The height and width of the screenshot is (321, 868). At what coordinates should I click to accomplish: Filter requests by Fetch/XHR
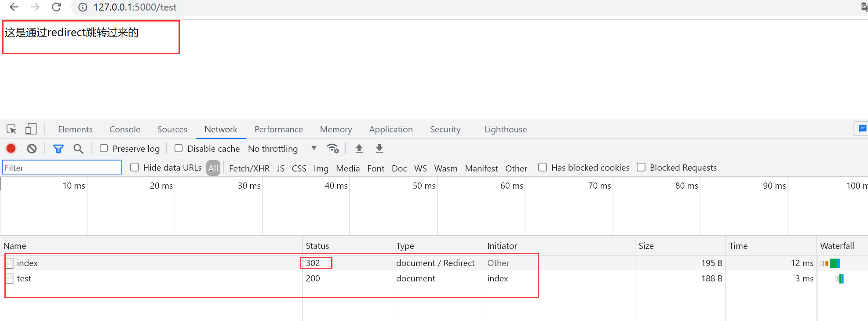coord(249,168)
